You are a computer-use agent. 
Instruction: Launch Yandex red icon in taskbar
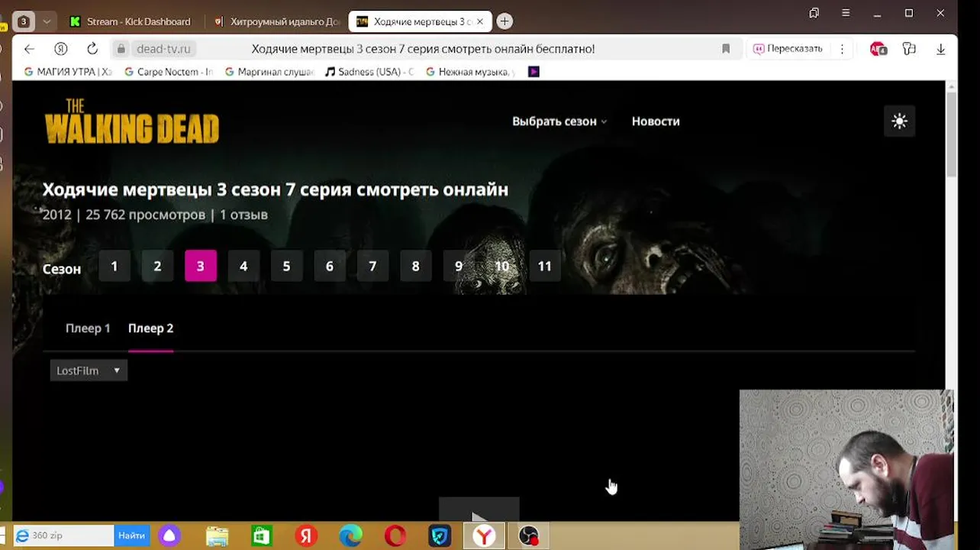[x=306, y=536]
